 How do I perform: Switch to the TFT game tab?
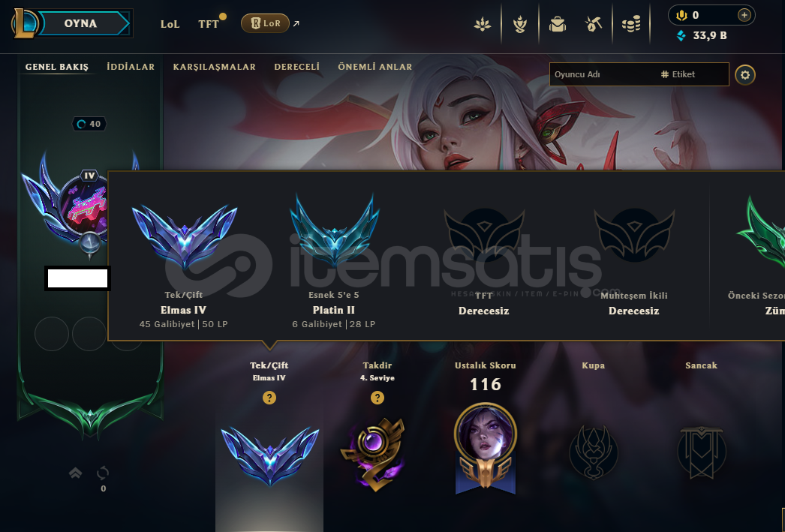pos(209,24)
